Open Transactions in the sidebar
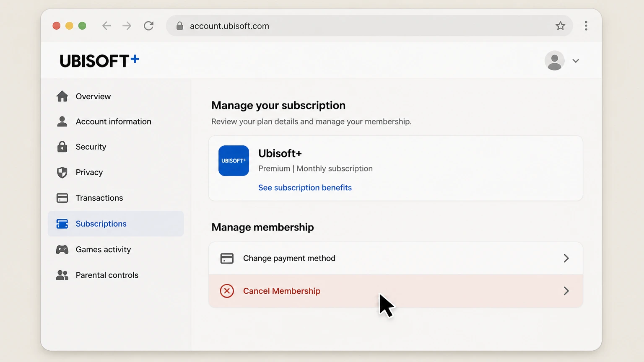Screen dimensions: 644x362 coord(116,198)
